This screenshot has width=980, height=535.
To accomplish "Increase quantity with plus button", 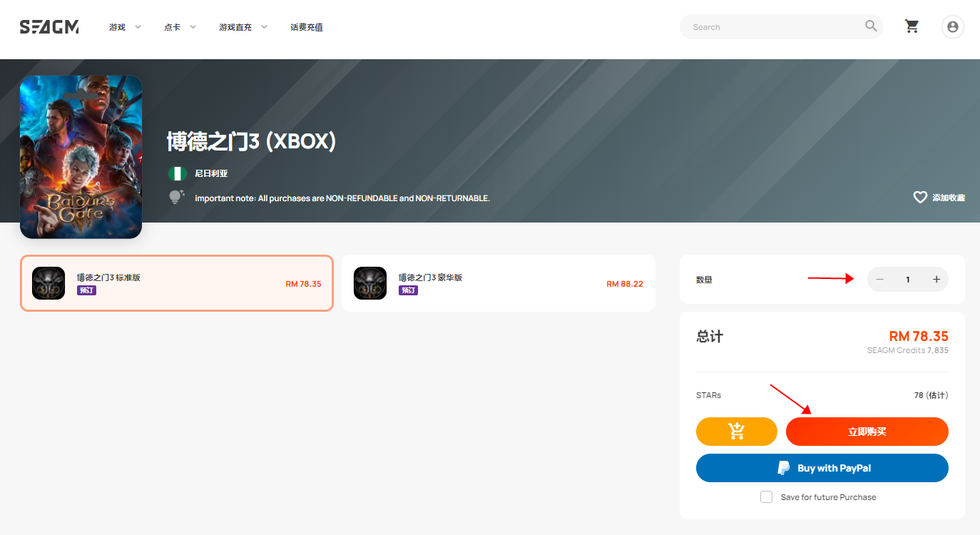I will (x=936, y=279).
